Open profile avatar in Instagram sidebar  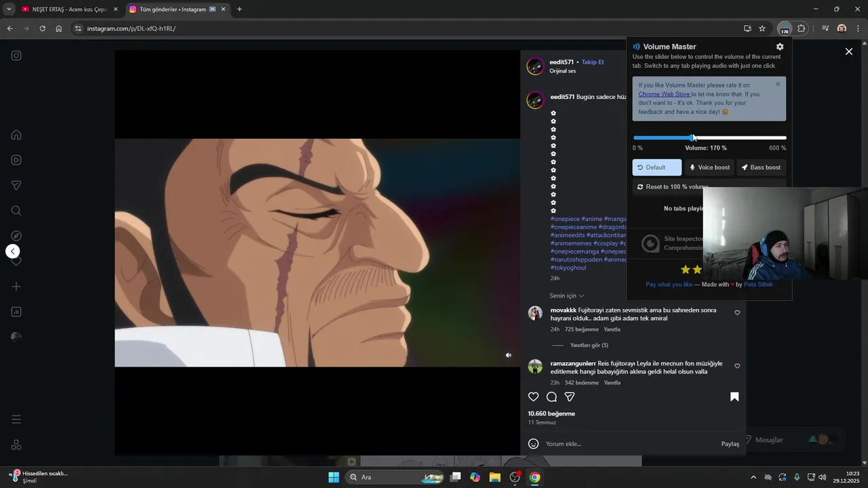pyautogui.click(x=16, y=337)
